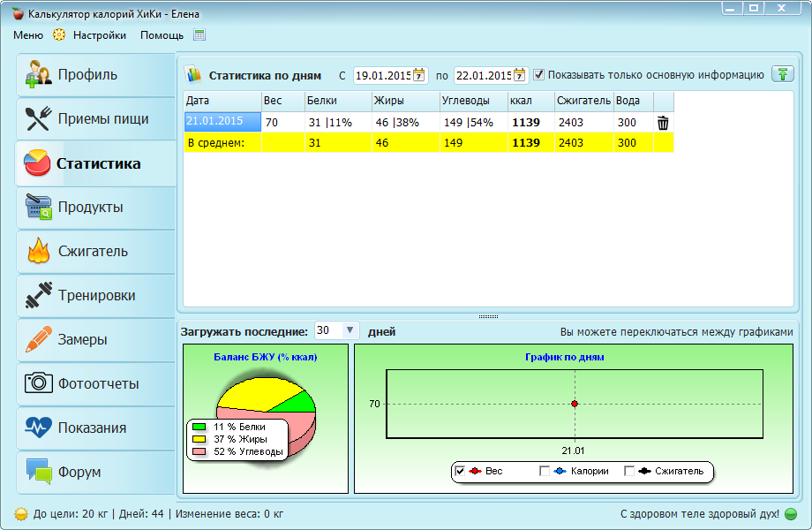Open the Тренировки section

[95, 296]
